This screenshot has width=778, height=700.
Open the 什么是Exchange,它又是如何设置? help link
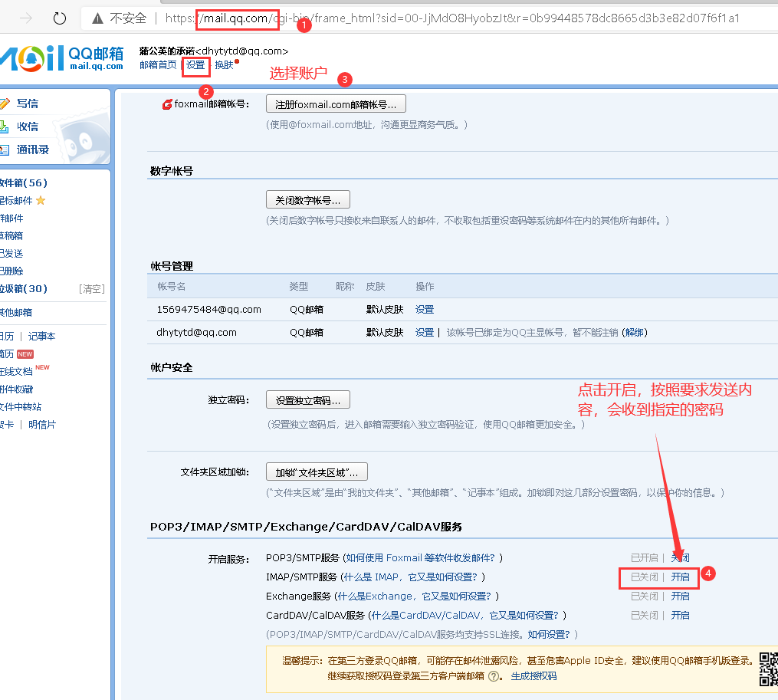(415, 596)
